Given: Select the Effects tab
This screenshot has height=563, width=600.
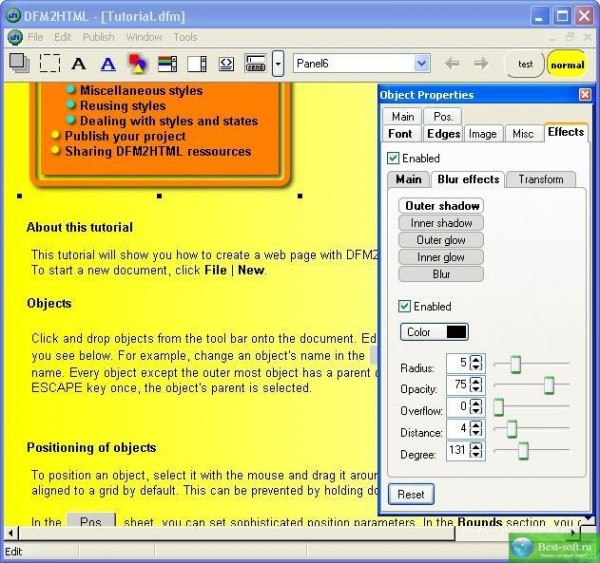Looking at the screenshot, I should pos(566,132).
